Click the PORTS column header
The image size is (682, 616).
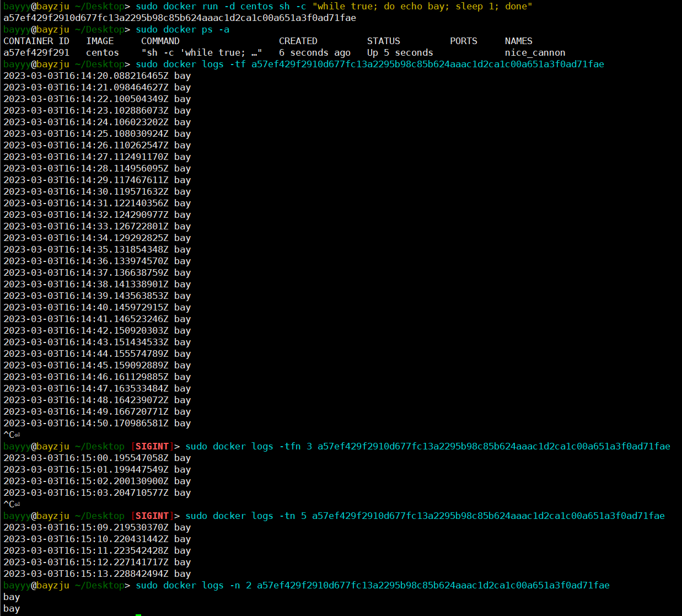point(464,41)
